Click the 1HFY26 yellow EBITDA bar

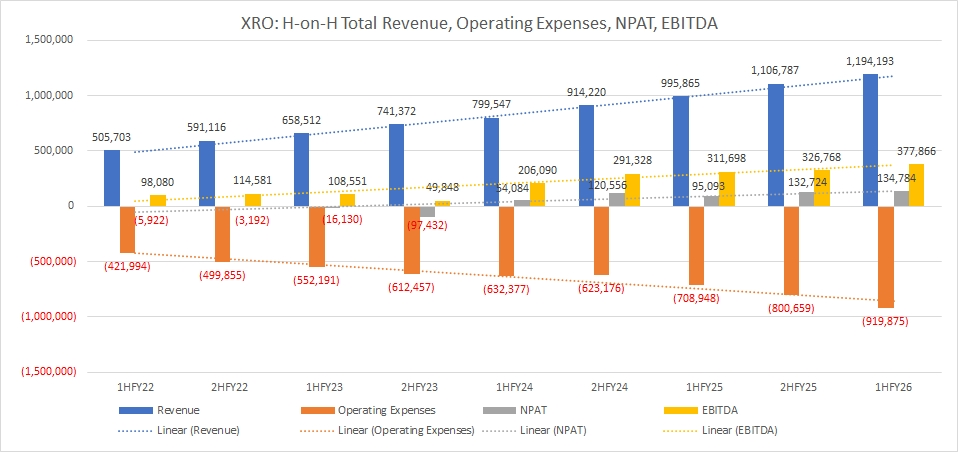(915, 185)
